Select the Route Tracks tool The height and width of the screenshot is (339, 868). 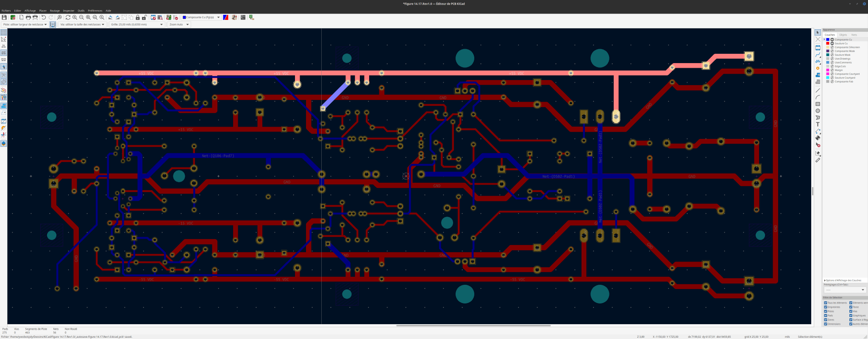tap(818, 55)
